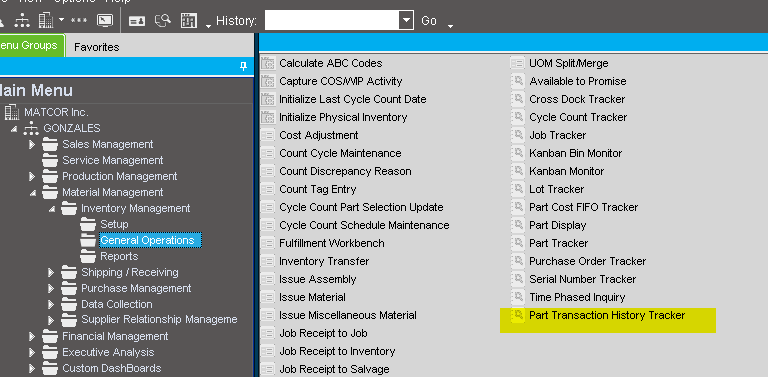Select the Reports folder in tree
The image size is (768, 377).
pos(119,257)
